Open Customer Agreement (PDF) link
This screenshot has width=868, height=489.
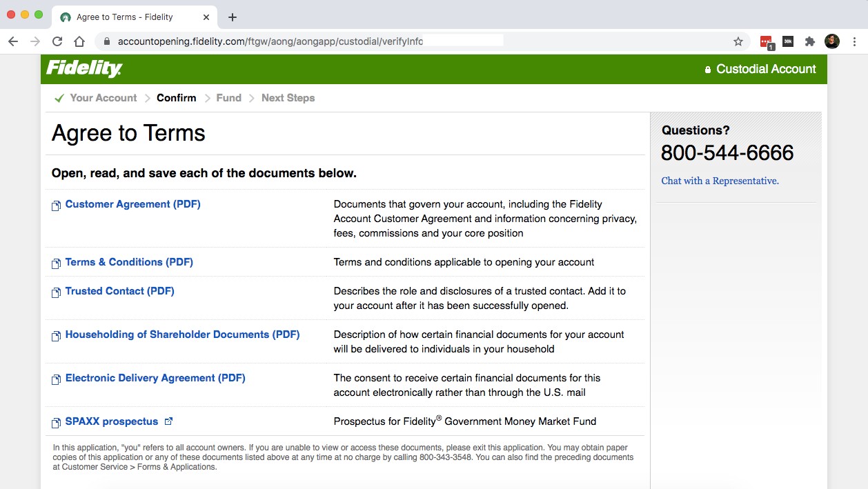pos(132,204)
